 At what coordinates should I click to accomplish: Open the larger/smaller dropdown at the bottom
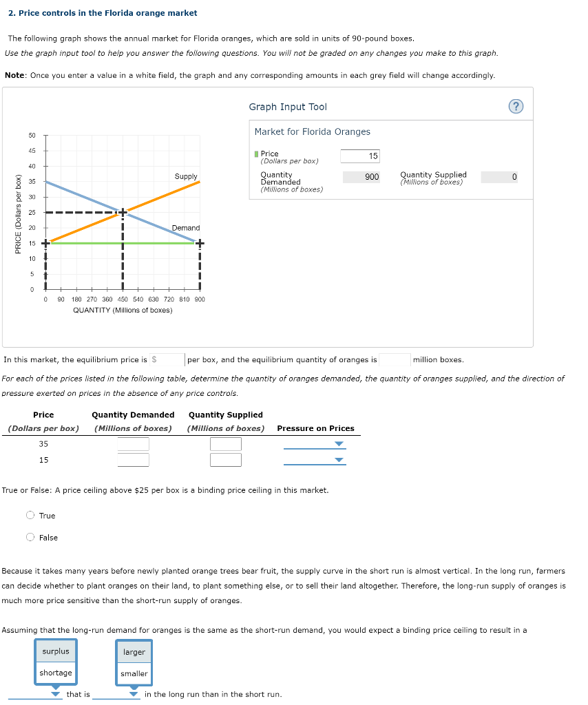pyautogui.click(x=134, y=695)
